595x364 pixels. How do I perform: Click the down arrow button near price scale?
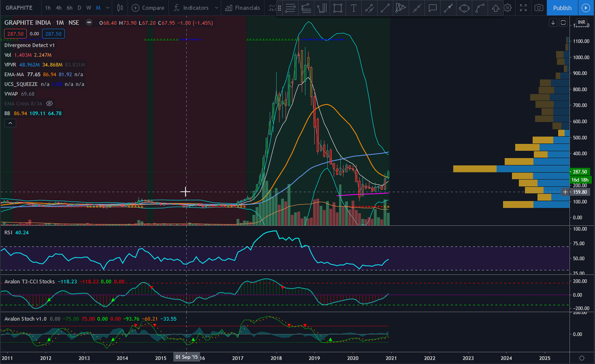click(554, 23)
